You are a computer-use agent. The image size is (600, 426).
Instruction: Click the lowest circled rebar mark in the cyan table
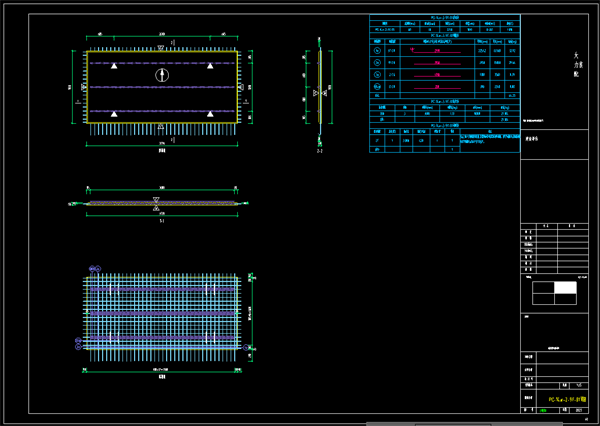coord(377,87)
